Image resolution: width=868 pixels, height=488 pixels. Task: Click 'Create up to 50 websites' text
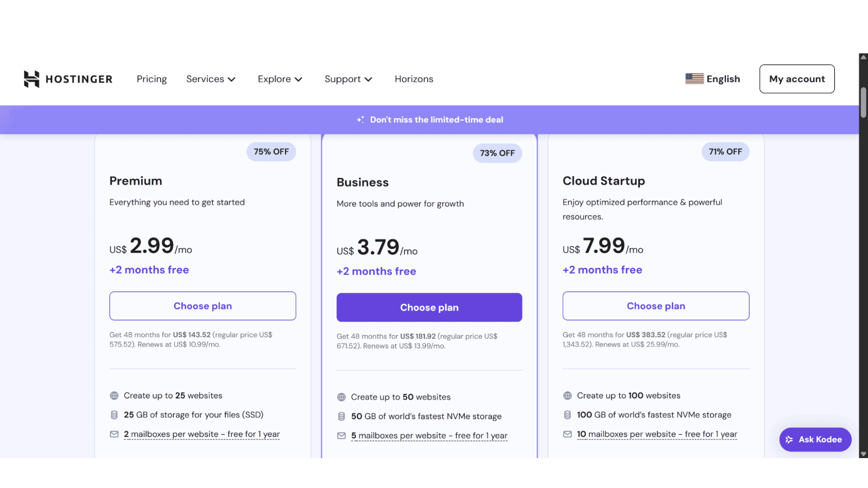[x=401, y=397]
